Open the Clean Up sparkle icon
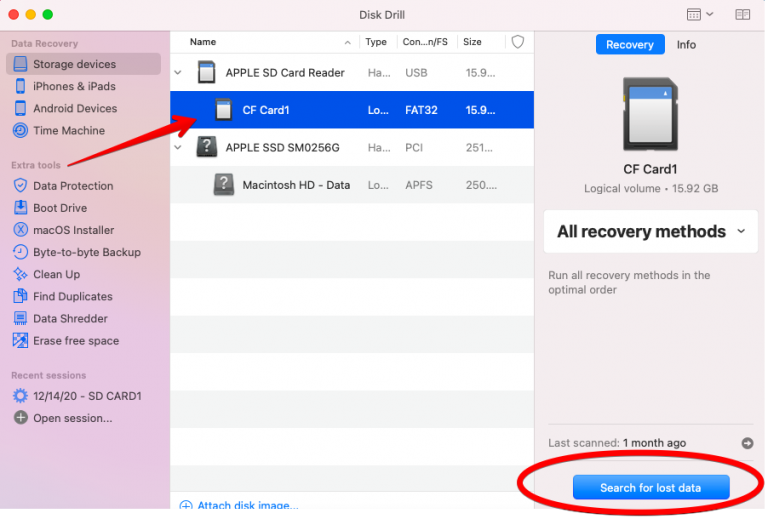This screenshot has width=768, height=519. pyautogui.click(x=20, y=274)
